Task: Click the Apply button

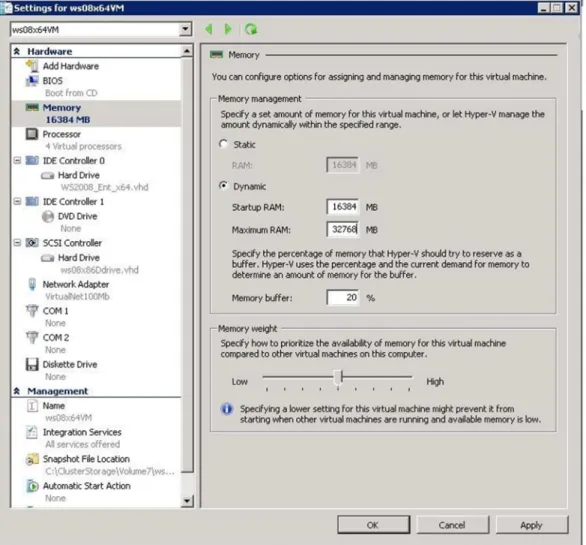Action: pyautogui.click(x=531, y=525)
